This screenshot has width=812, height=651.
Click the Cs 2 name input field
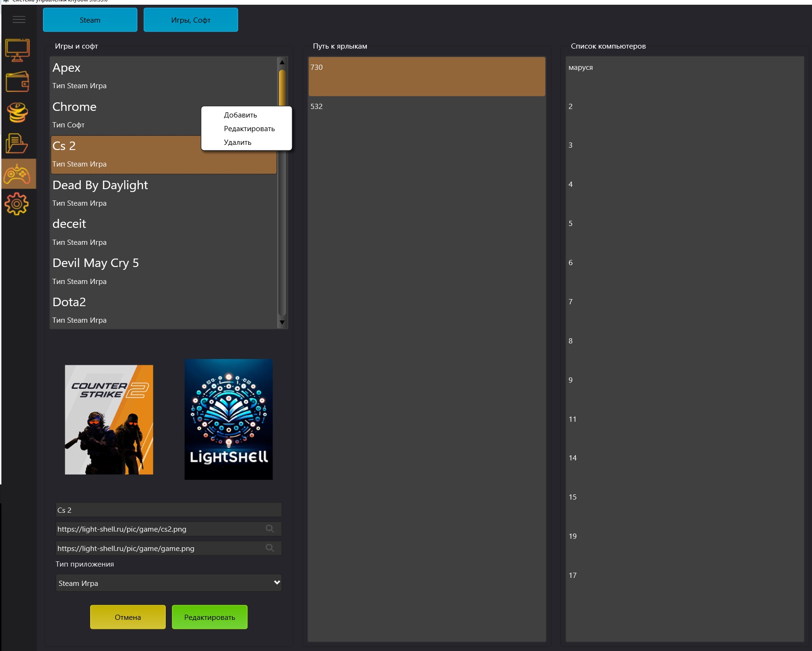[x=169, y=510]
